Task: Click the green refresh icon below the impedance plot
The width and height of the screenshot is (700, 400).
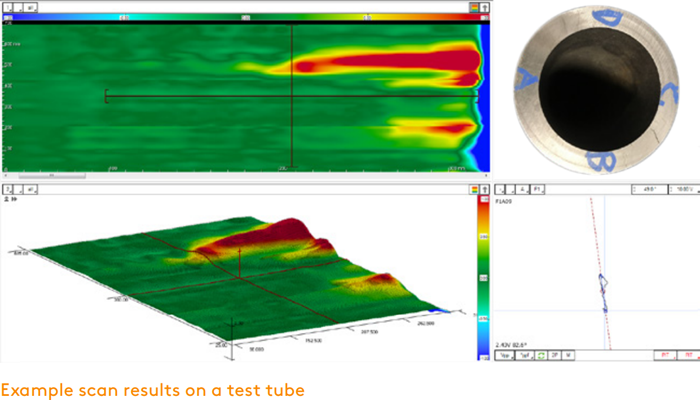Action: point(542,354)
